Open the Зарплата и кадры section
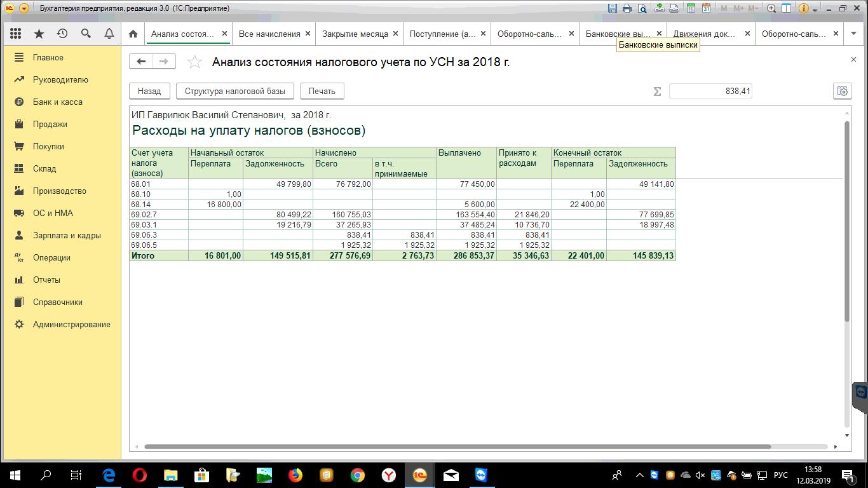Image resolution: width=868 pixels, height=488 pixels. pyautogui.click(x=67, y=235)
